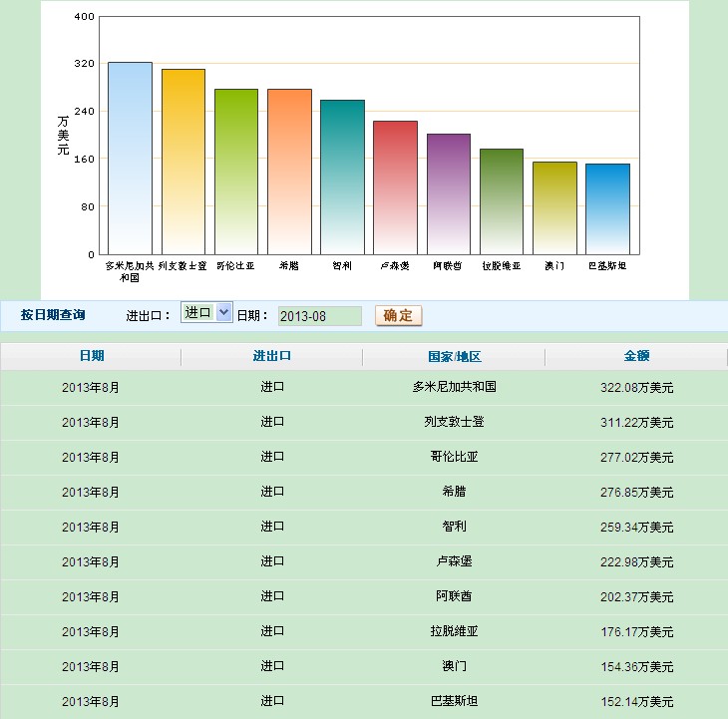The width and height of the screenshot is (728, 719).
Task: Click 希腊 in the table
Action: coord(454,492)
